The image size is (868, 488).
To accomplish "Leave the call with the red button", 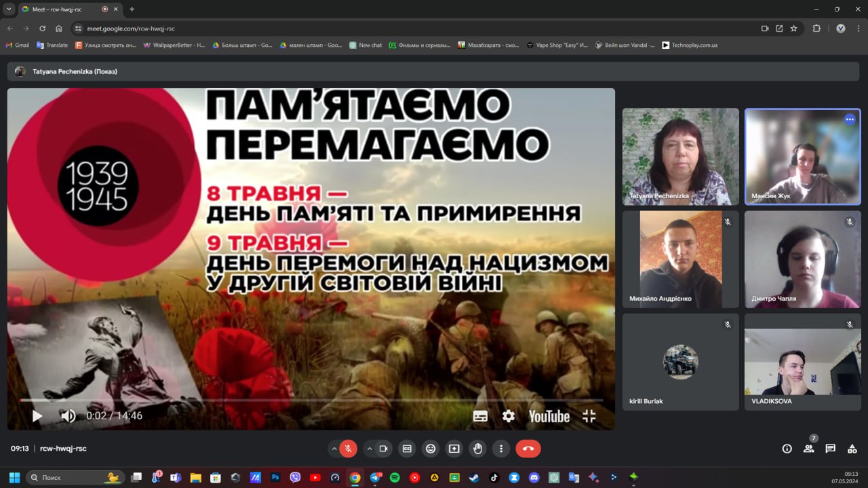I will point(528,449).
